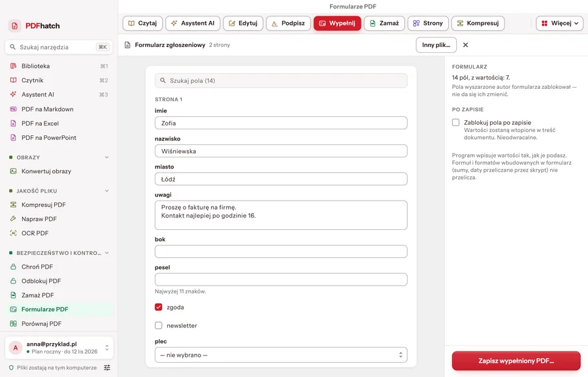Screen dimensions: 588x377
Task: Click the empty pesel field
Action: click(x=281, y=280)
